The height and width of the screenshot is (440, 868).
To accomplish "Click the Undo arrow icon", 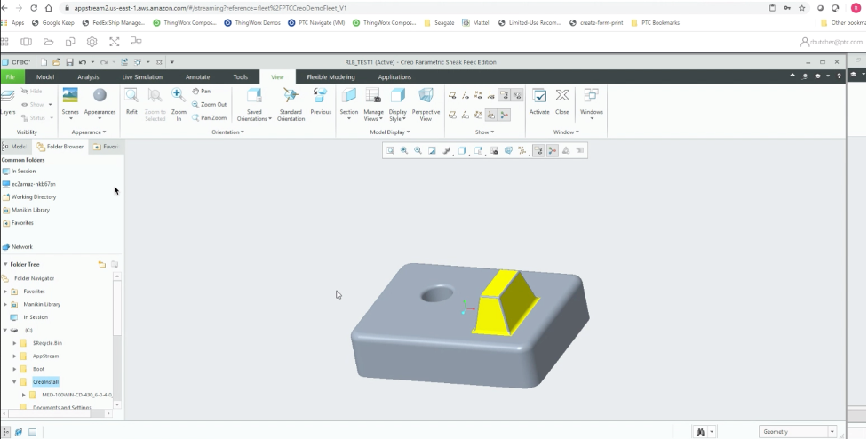I will tap(83, 62).
